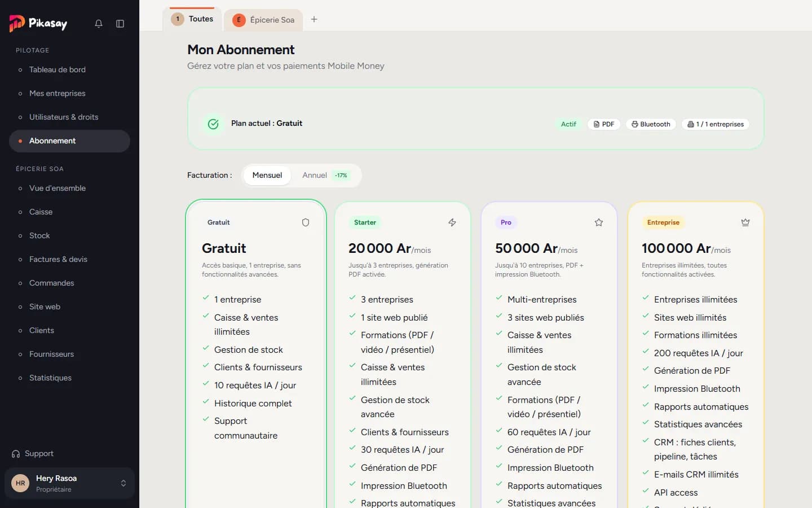Image resolution: width=812 pixels, height=508 pixels.
Task: Go to Clients
Action: [69, 331]
